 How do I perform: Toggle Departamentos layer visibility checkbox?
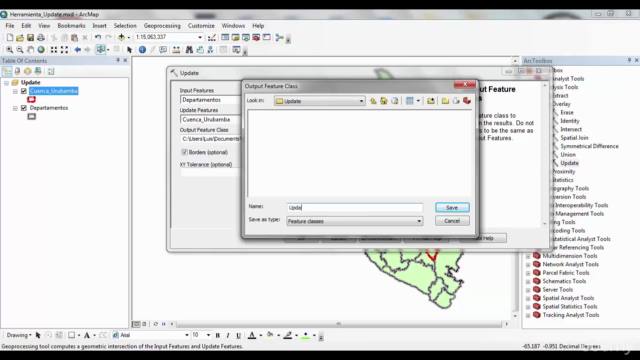(24, 108)
